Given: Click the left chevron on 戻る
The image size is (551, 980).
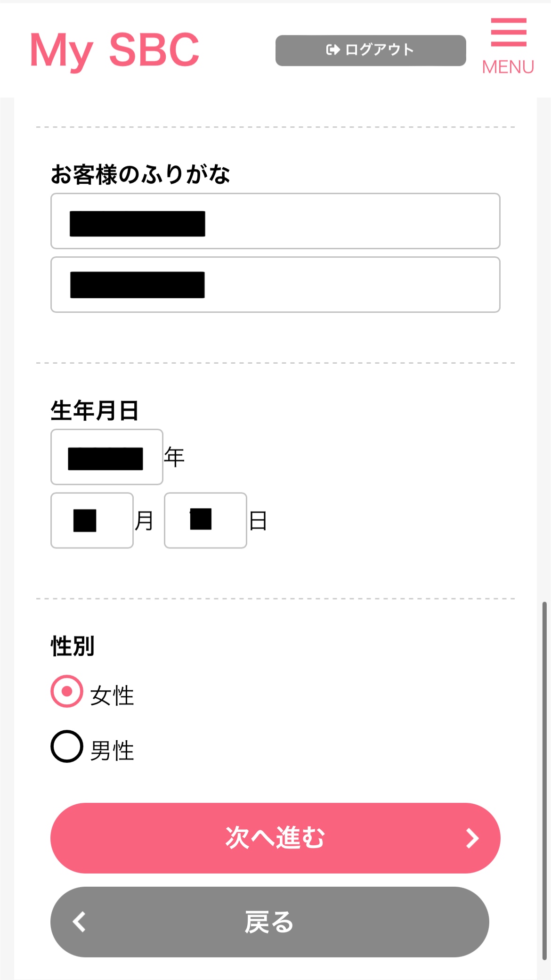Looking at the screenshot, I should 79,922.
